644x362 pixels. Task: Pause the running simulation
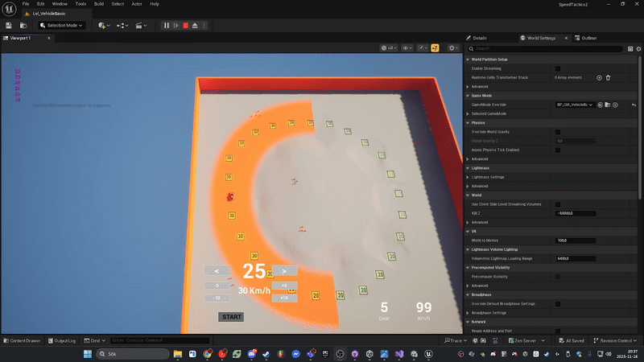tap(167, 26)
